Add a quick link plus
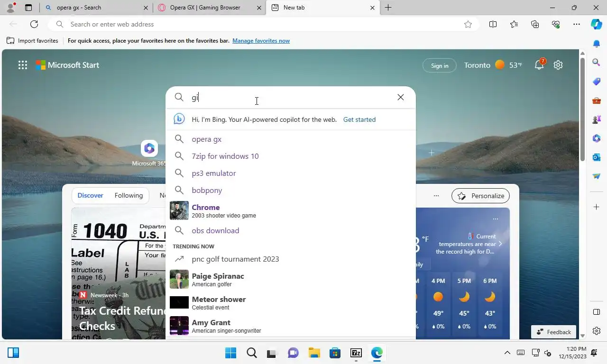 [x=432, y=153]
